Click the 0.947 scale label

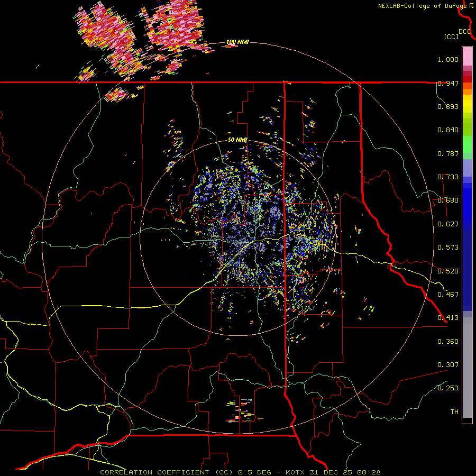(x=448, y=83)
